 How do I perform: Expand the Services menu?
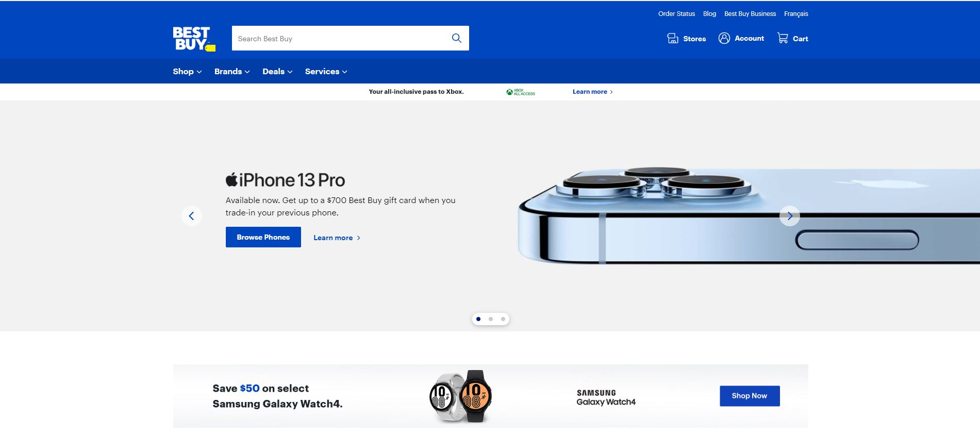coord(326,72)
